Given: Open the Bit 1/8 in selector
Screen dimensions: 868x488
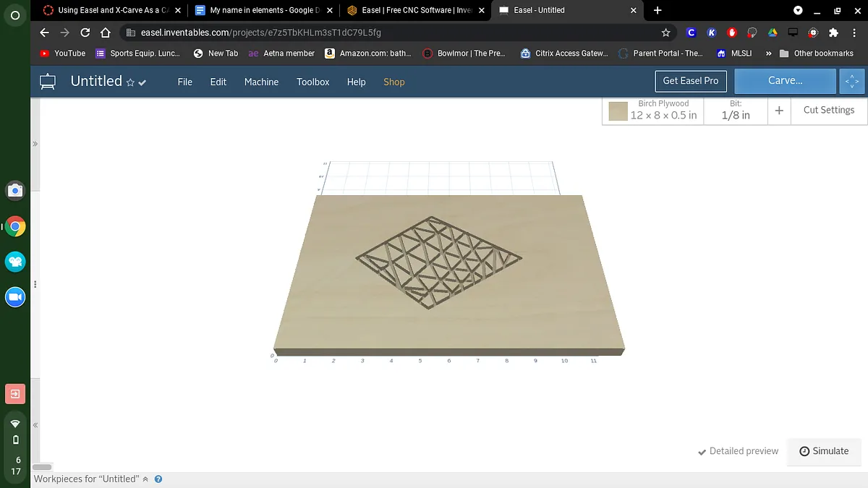Looking at the screenshot, I should [x=736, y=111].
